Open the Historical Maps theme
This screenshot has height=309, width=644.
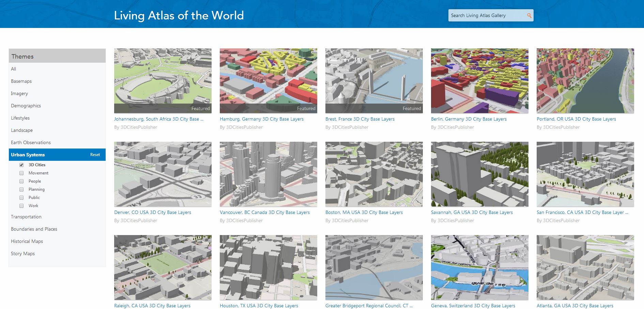point(57,241)
